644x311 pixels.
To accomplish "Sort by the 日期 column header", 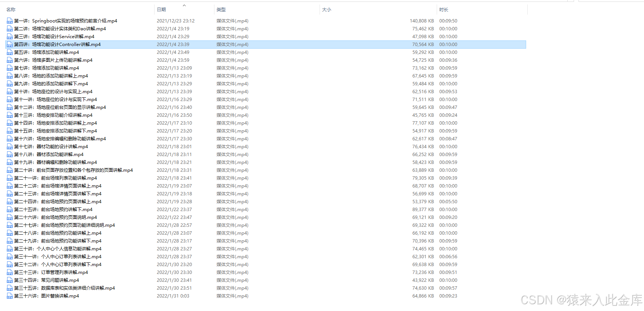I will click(161, 10).
